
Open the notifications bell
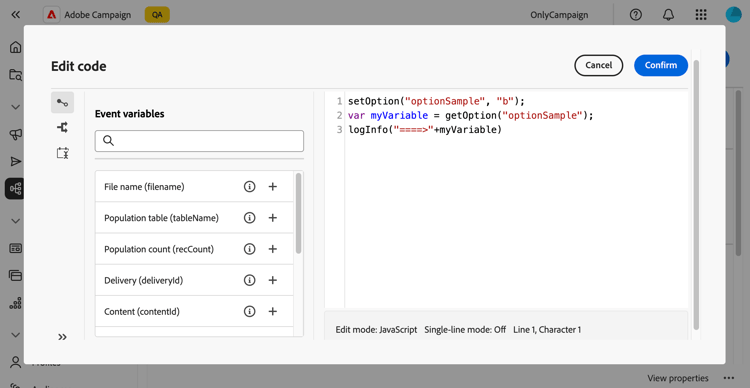tap(668, 15)
